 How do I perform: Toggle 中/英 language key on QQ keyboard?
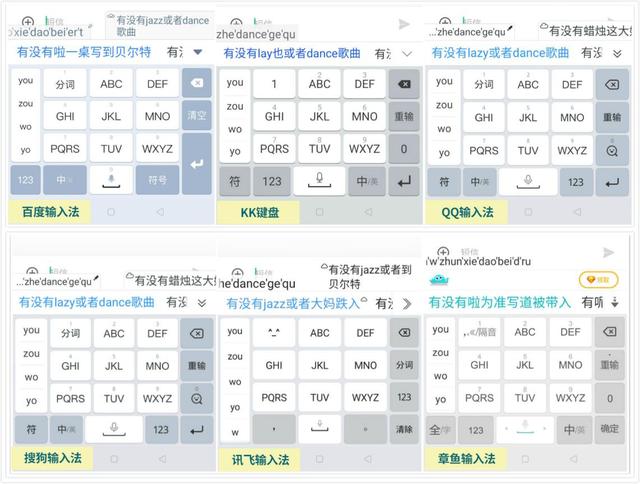pos(480,182)
